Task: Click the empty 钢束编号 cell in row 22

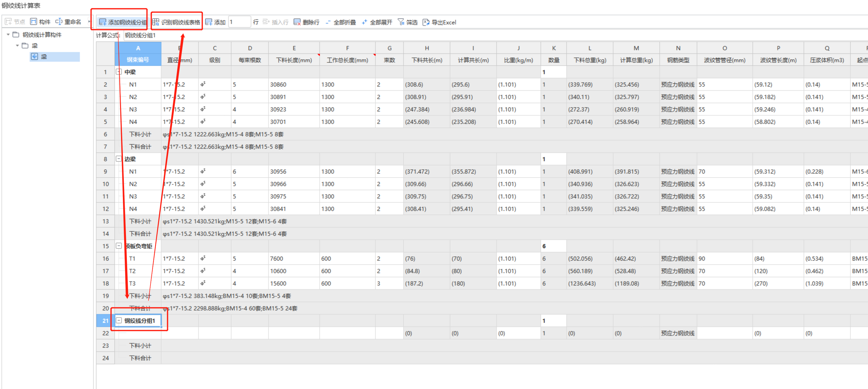Action: tap(138, 333)
